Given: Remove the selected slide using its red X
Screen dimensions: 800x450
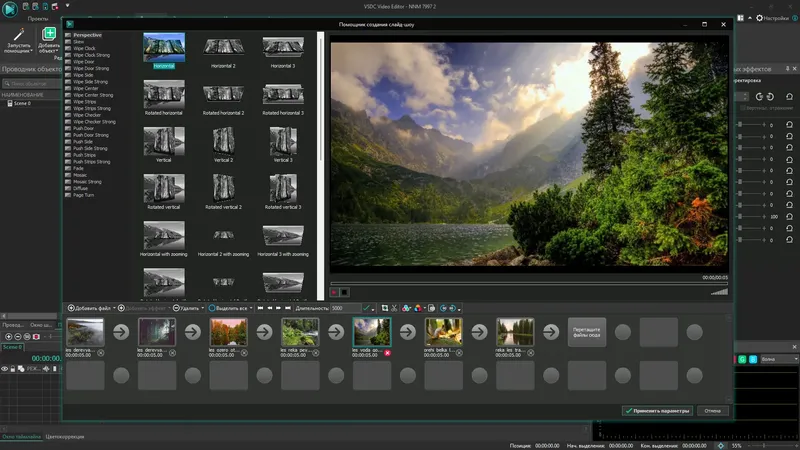Looking at the screenshot, I should point(387,353).
